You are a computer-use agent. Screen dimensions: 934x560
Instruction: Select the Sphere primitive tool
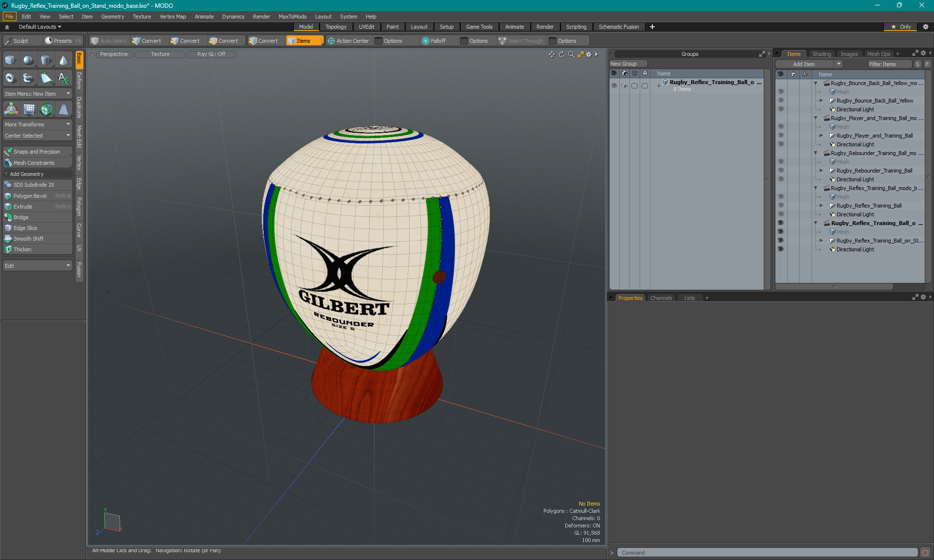click(x=28, y=60)
